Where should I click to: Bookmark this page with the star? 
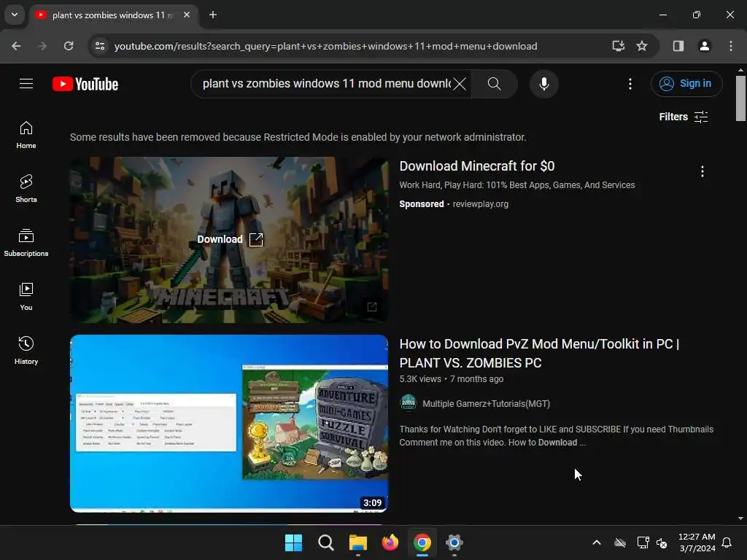pyautogui.click(x=642, y=46)
